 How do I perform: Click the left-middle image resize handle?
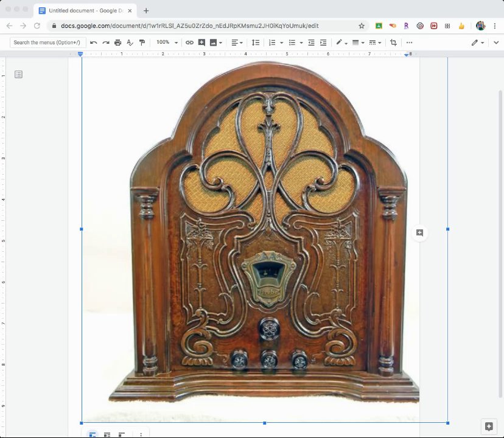(82, 229)
